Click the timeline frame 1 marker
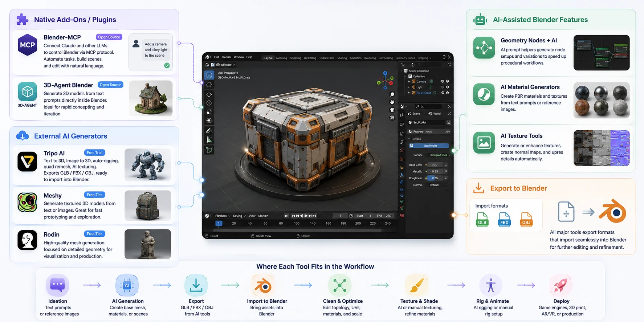The height and width of the screenshot is (322, 644). (x=219, y=223)
